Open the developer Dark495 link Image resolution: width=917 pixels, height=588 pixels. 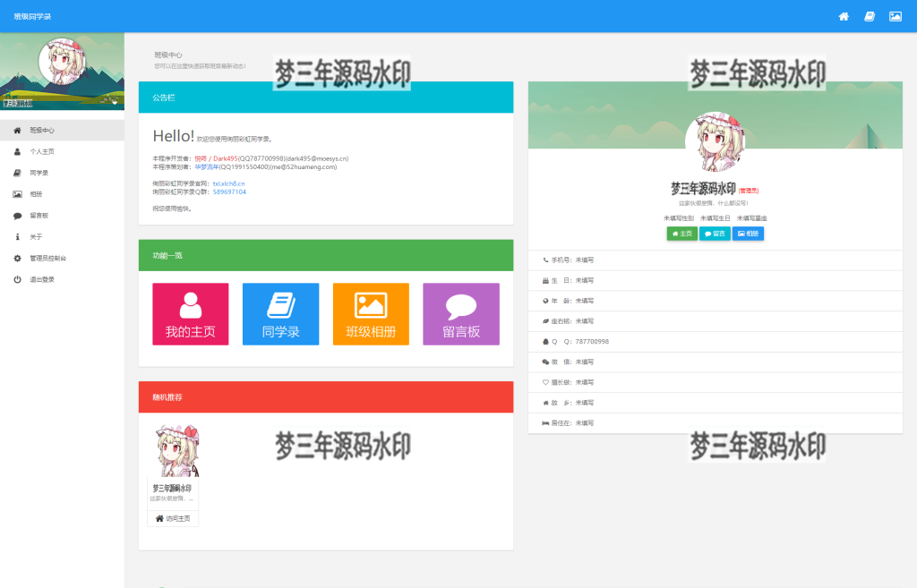[x=216, y=158]
